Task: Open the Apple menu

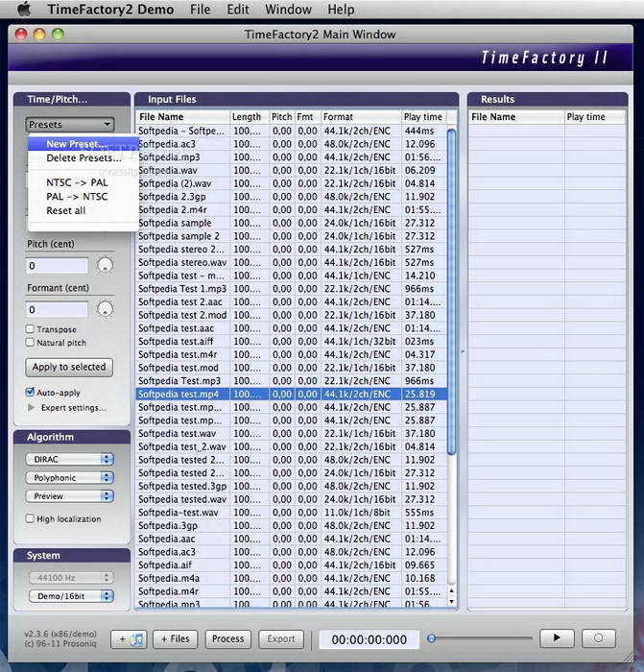Action: click(x=24, y=9)
